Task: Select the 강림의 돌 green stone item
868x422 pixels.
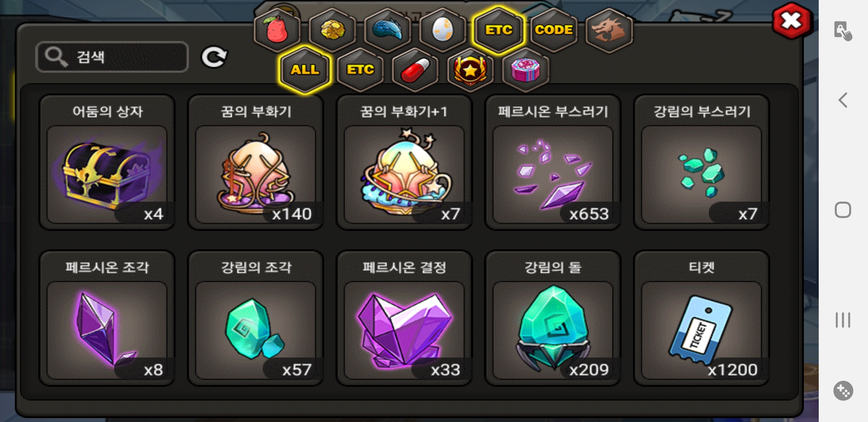Action: [553, 318]
